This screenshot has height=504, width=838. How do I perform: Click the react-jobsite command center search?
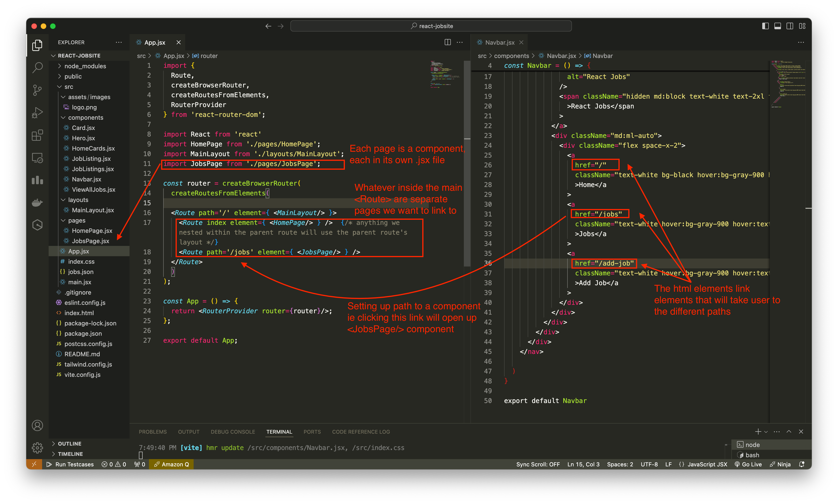click(x=431, y=26)
